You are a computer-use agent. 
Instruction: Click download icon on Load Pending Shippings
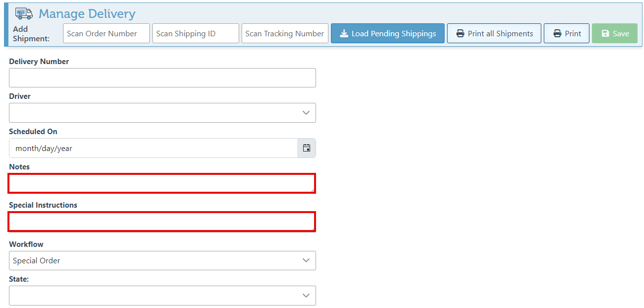[344, 34]
